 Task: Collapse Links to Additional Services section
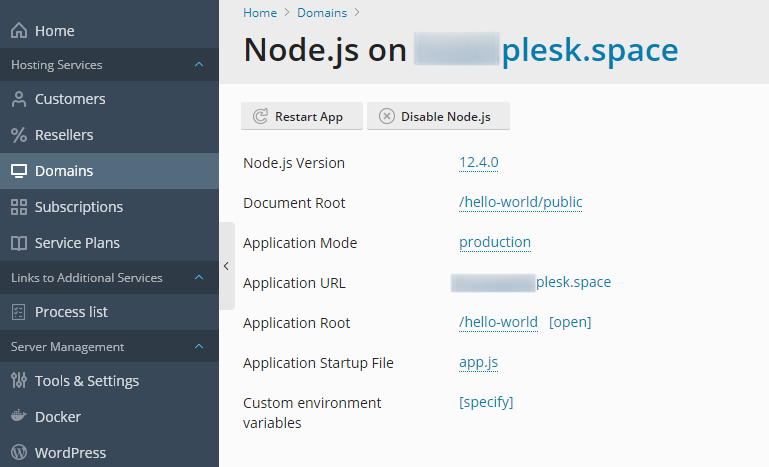coord(199,277)
